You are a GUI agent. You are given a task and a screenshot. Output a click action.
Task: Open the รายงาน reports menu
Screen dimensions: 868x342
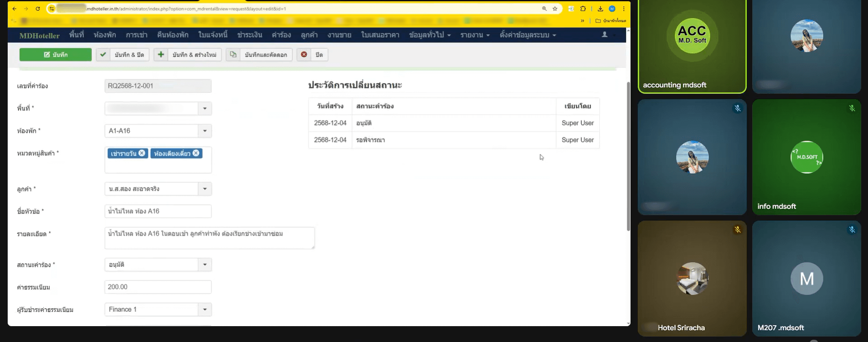coord(474,35)
